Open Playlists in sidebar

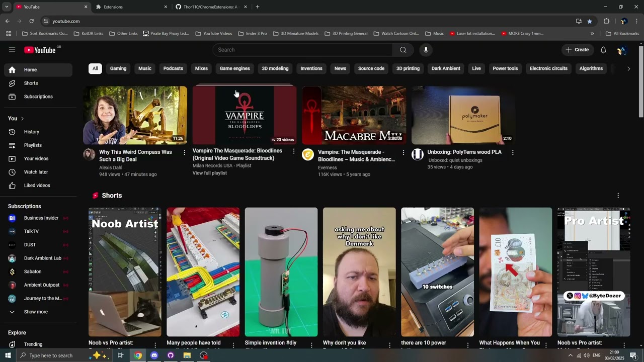click(38, 145)
